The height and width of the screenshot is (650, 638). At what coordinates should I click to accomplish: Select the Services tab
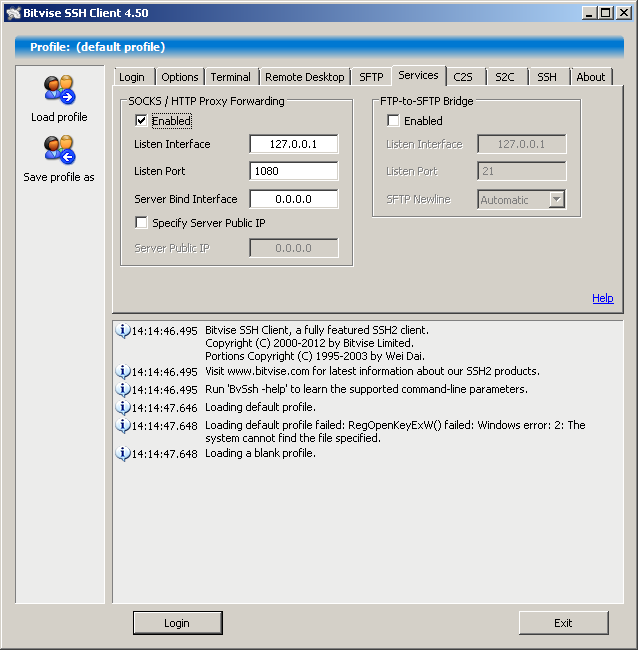(418, 75)
